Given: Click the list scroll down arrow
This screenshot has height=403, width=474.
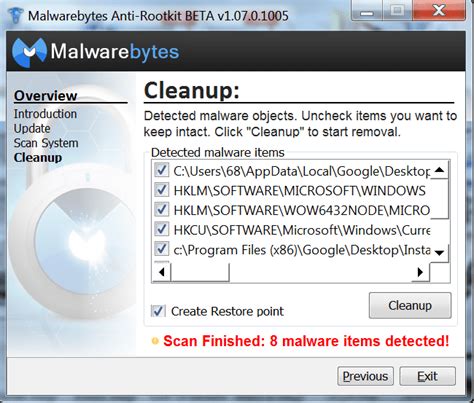Looking at the screenshot, I should tap(439, 253).
